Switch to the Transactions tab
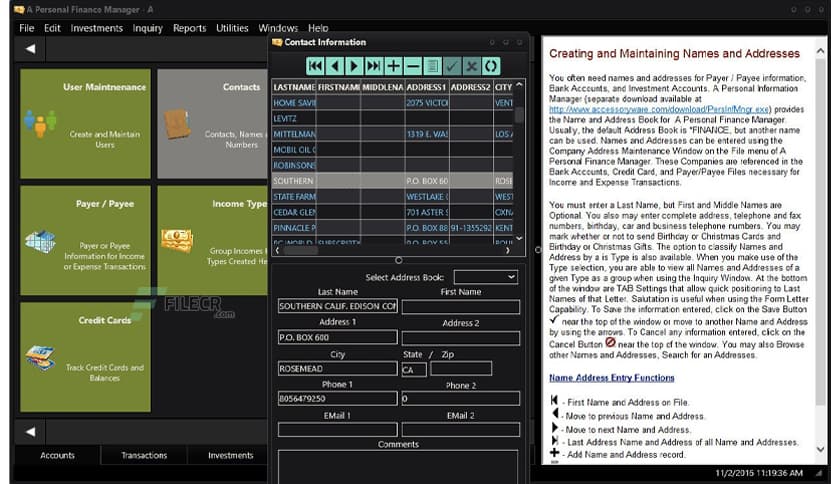Screen dimensions: 836x484 (144, 455)
